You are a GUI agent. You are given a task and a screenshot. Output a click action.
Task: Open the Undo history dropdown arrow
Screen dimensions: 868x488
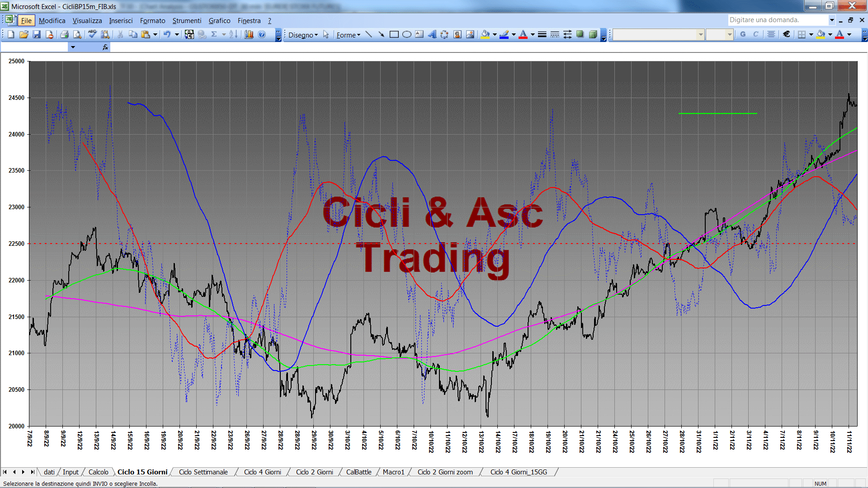click(x=177, y=34)
